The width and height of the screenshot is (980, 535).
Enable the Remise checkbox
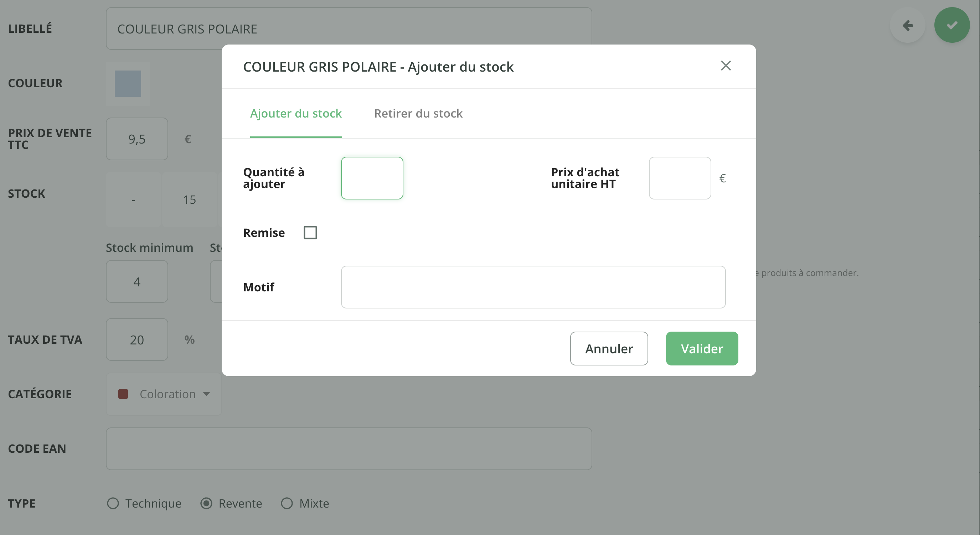point(310,233)
